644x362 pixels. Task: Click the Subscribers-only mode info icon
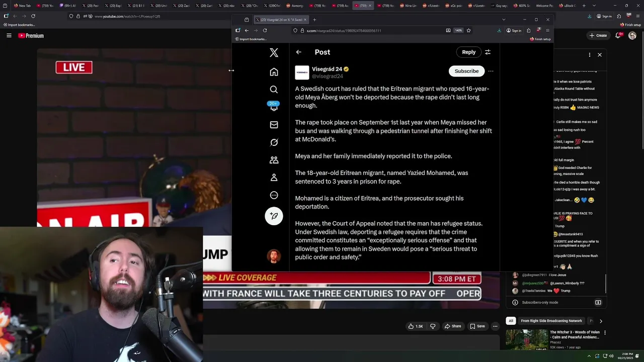tap(515, 303)
